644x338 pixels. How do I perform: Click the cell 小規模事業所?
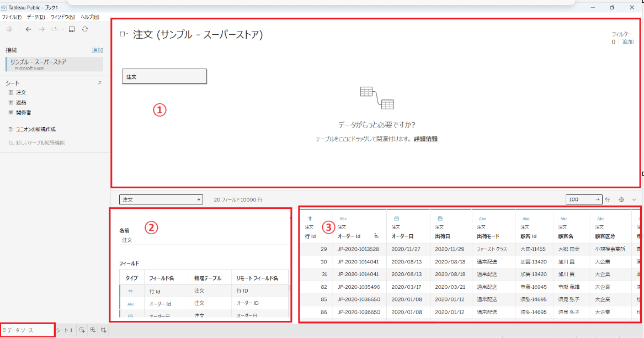tap(610, 249)
